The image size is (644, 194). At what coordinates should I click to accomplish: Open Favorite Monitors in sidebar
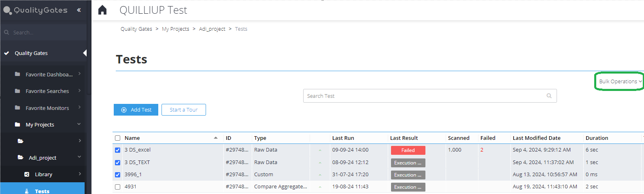(47, 108)
